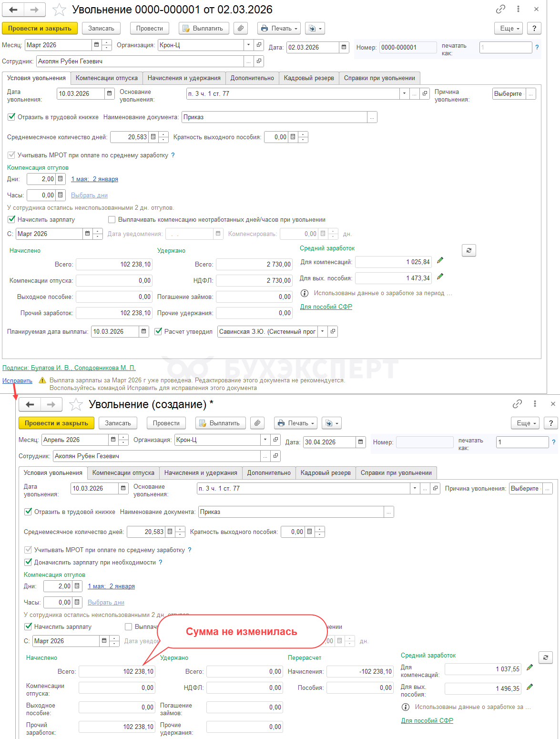Open Начисления и удержания tab in top window

click(x=184, y=78)
